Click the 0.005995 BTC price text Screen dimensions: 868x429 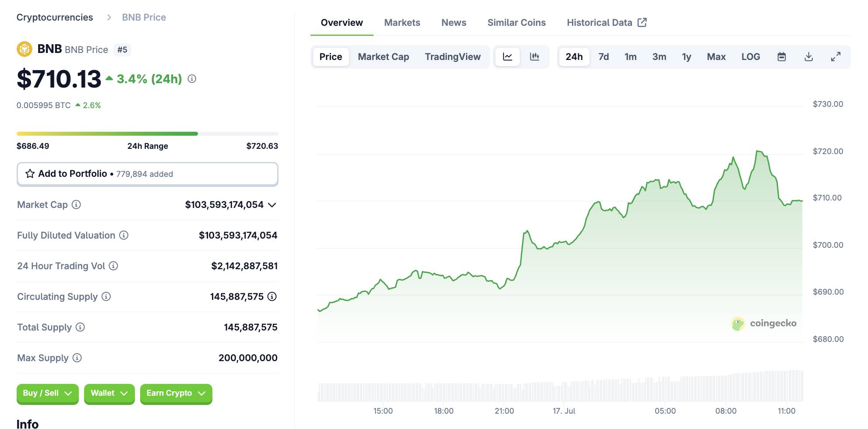(x=43, y=105)
